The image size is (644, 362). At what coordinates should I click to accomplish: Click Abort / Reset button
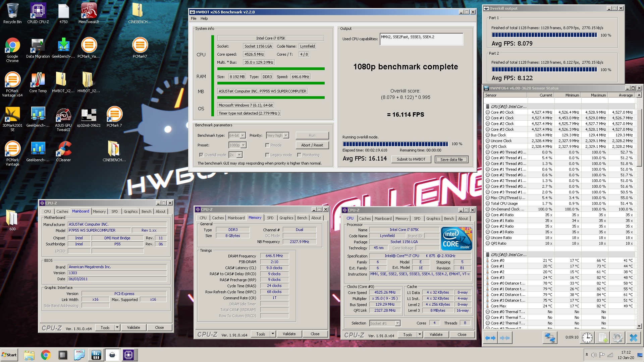(312, 145)
